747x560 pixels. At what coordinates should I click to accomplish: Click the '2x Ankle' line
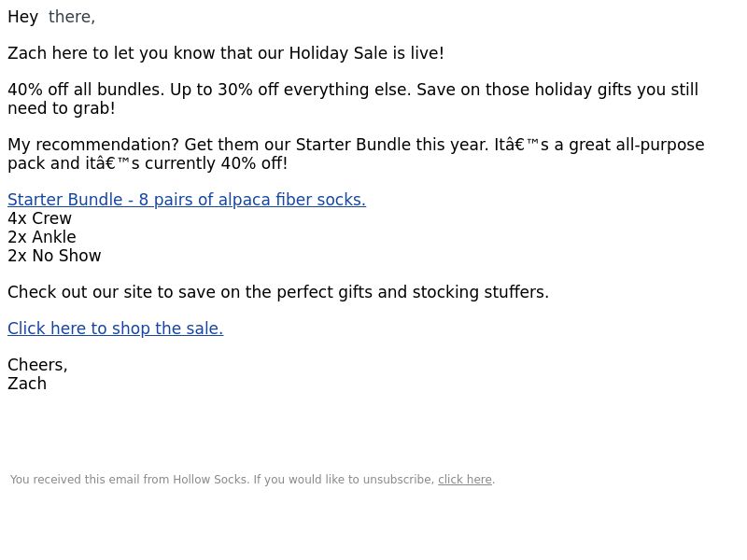(x=42, y=237)
